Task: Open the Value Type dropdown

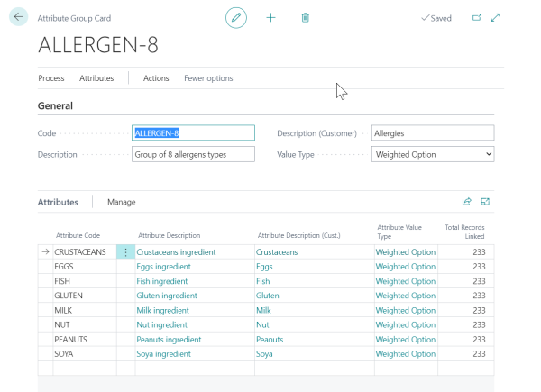Action: 433,155
